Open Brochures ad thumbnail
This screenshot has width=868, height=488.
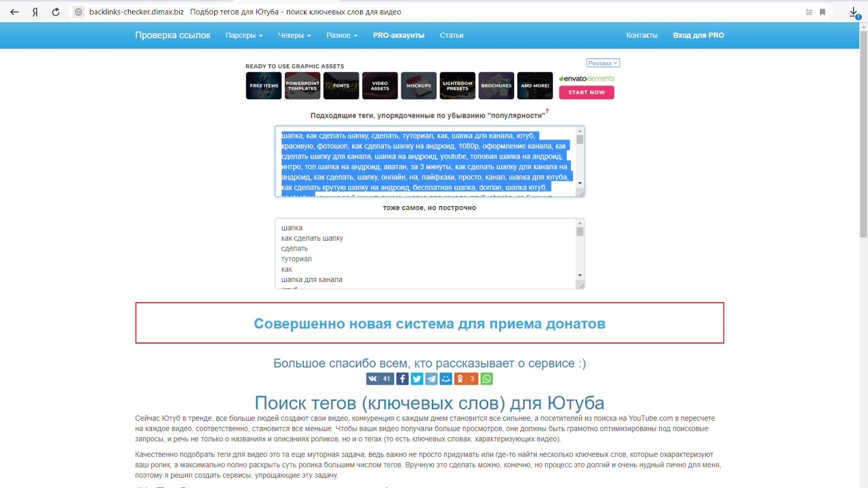click(496, 86)
